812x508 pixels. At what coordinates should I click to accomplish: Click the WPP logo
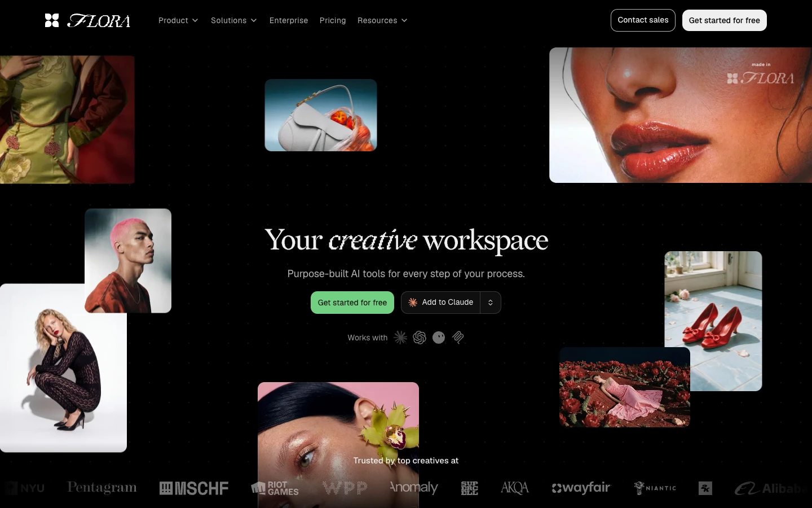click(345, 488)
